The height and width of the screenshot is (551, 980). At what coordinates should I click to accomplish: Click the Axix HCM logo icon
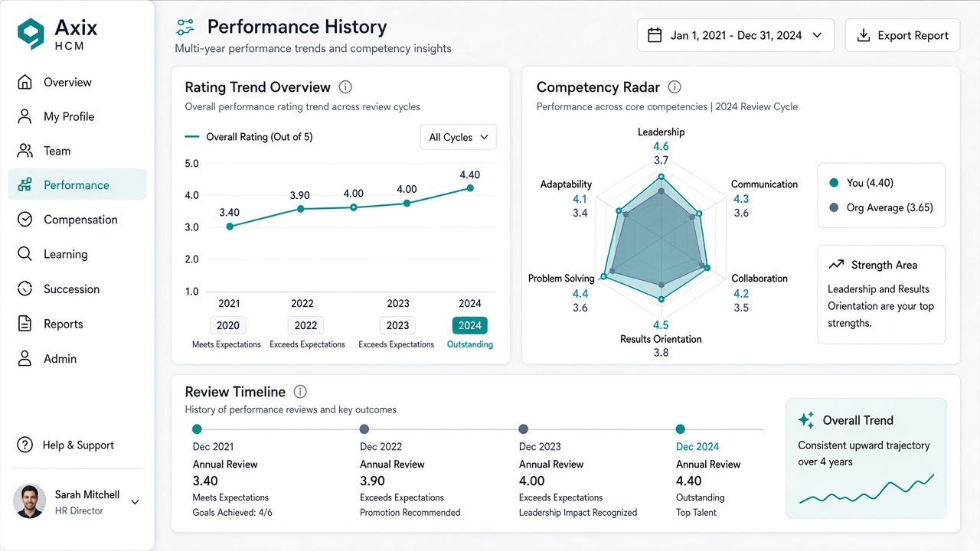(31, 34)
